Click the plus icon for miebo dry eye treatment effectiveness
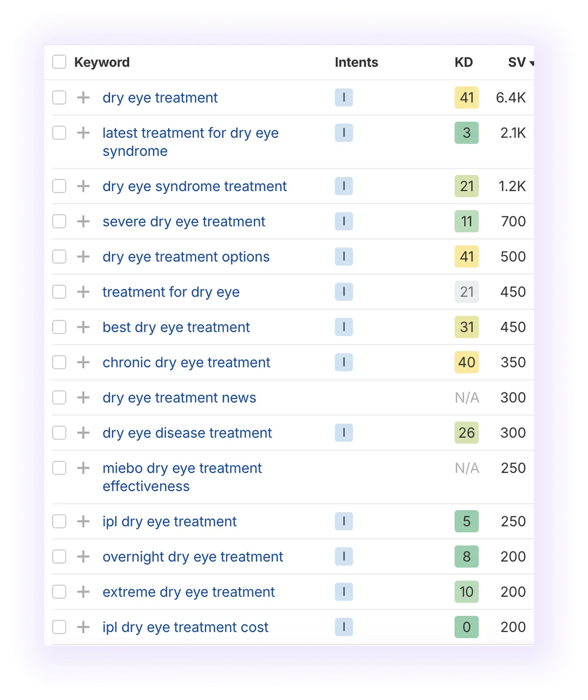 84,468
